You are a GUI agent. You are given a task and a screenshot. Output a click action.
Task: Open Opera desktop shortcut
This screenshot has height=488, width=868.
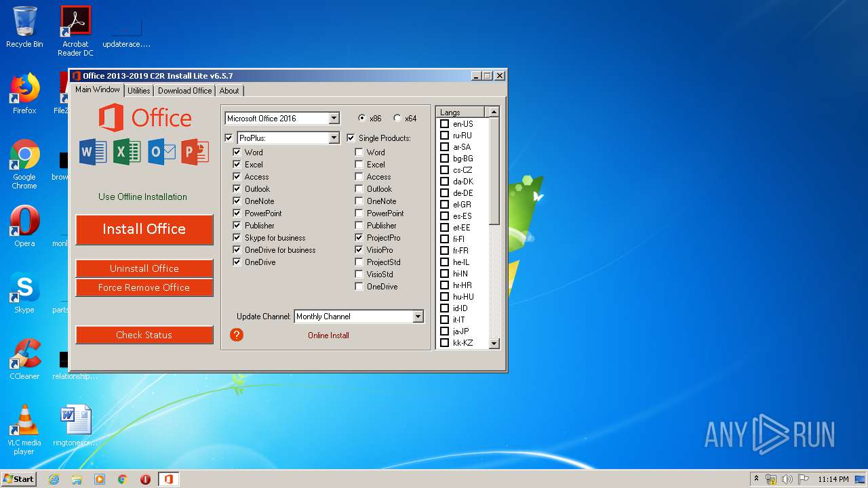pyautogui.click(x=24, y=226)
